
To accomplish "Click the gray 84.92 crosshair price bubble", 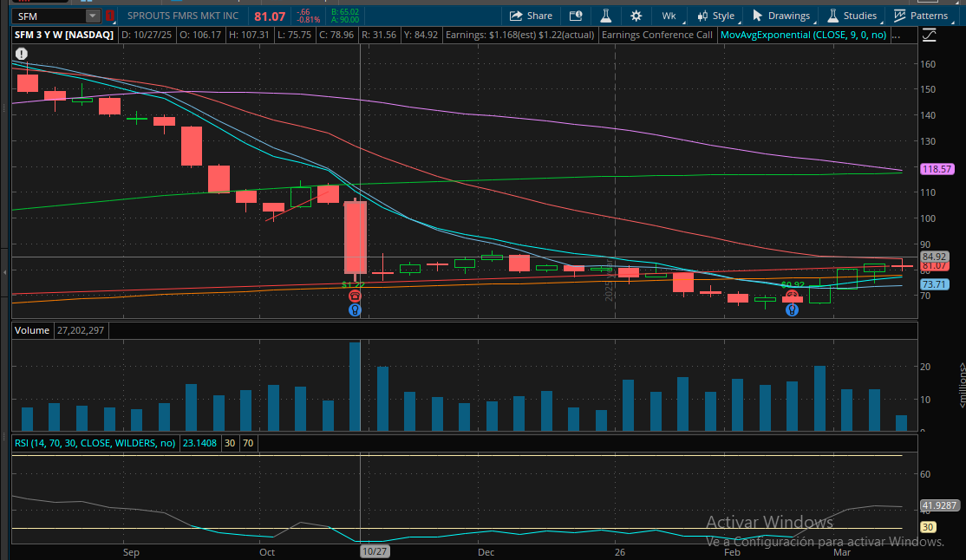I will pos(935,257).
